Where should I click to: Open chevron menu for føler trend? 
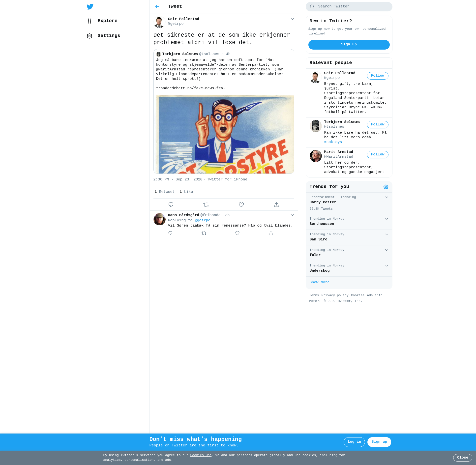[387, 250]
